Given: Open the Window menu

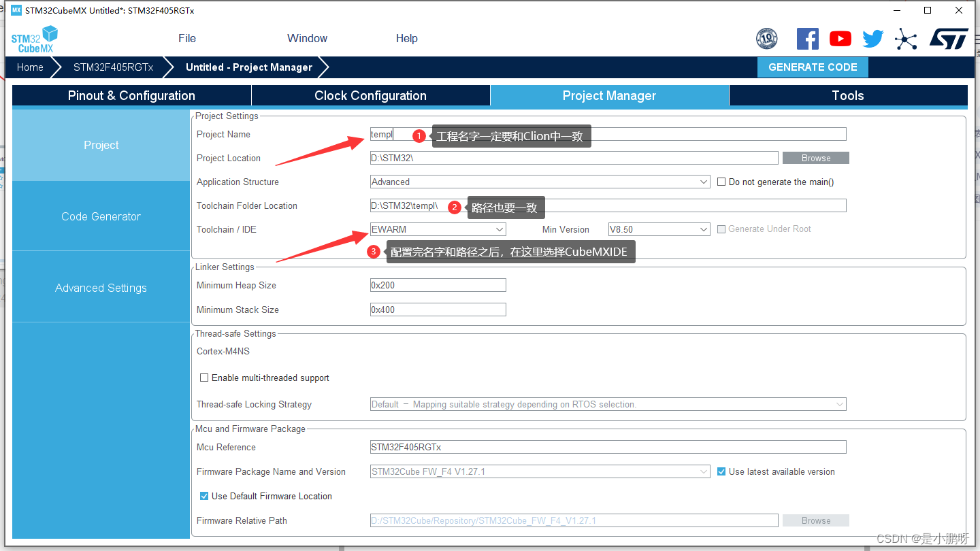Looking at the screenshot, I should (307, 38).
